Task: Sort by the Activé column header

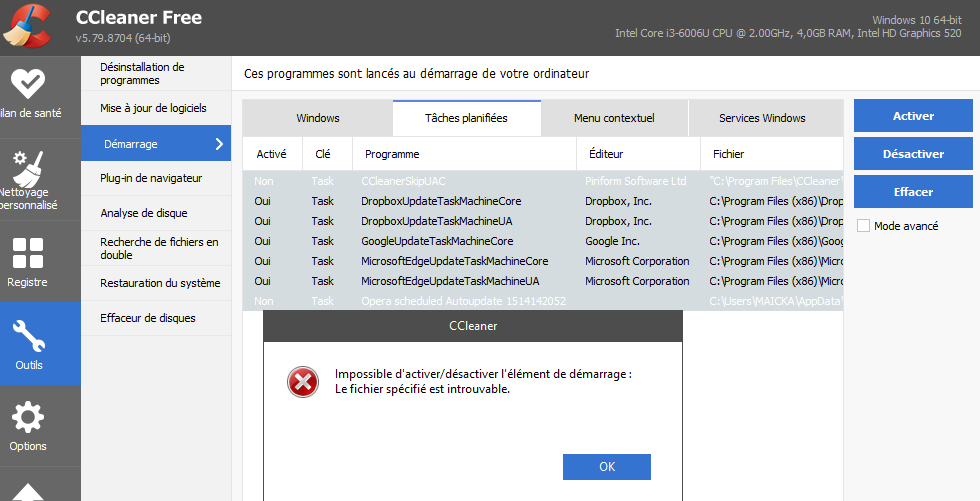Action: pyautogui.click(x=272, y=154)
